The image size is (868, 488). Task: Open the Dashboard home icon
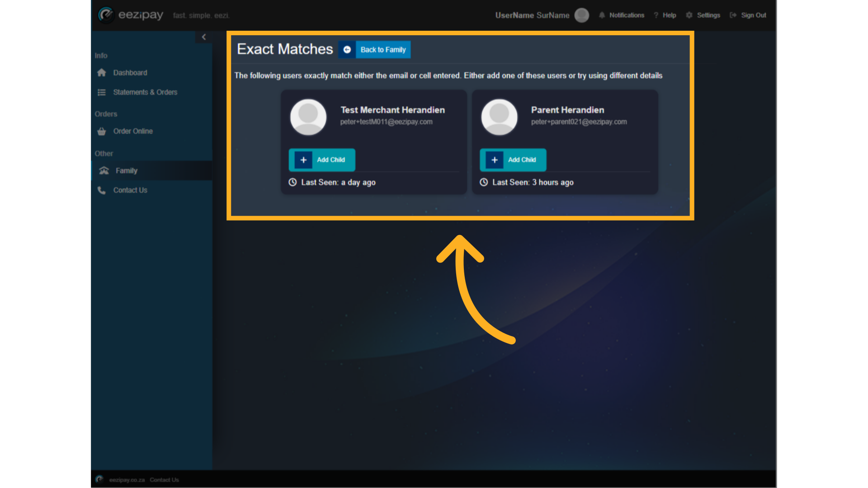click(x=102, y=73)
